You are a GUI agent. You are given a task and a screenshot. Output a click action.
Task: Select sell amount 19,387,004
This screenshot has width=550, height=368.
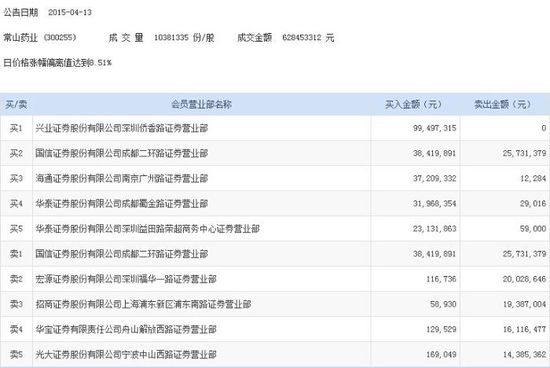524,304
